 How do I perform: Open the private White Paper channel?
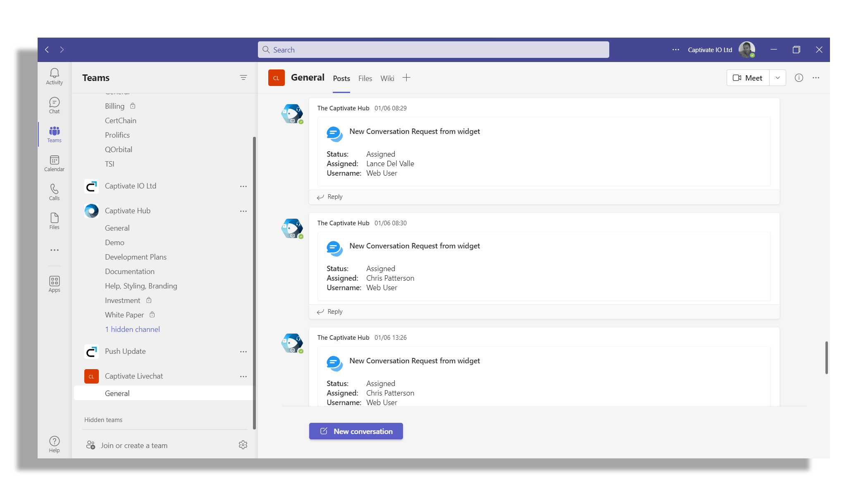[124, 315]
